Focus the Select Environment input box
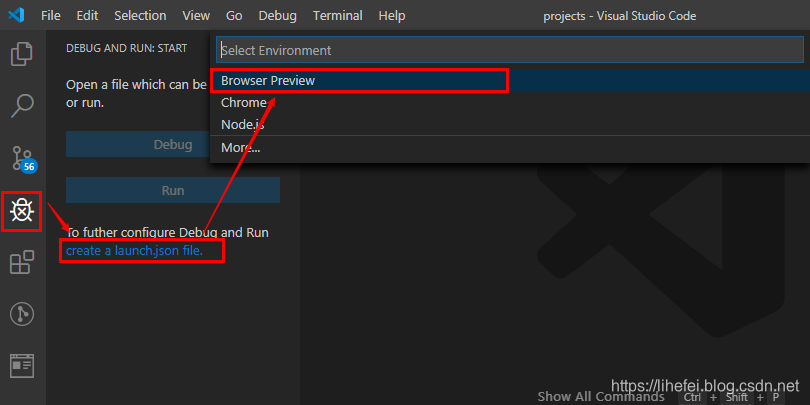Screen dimensions: 810x405 (509, 50)
